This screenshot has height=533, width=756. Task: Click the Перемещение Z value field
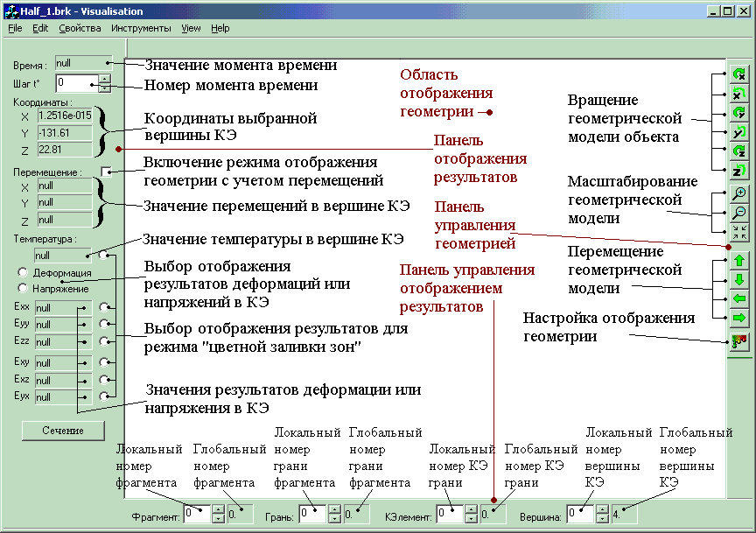(65, 220)
